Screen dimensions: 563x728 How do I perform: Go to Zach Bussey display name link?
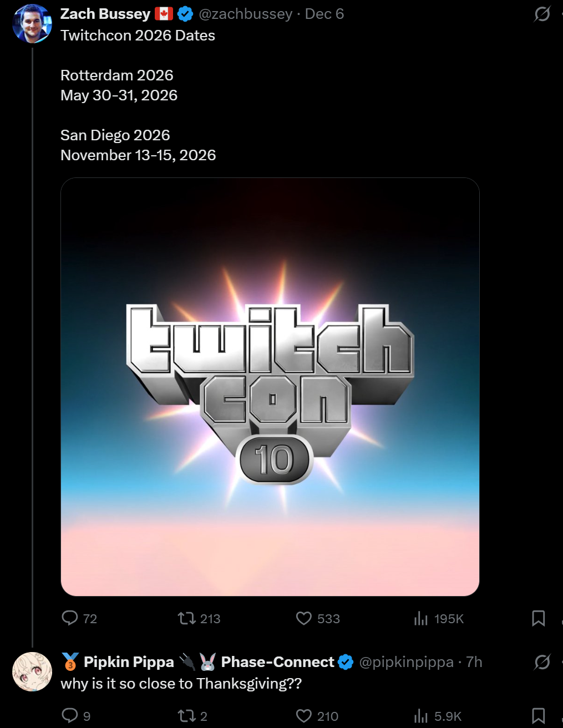pyautogui.click(x=105, y=14)
